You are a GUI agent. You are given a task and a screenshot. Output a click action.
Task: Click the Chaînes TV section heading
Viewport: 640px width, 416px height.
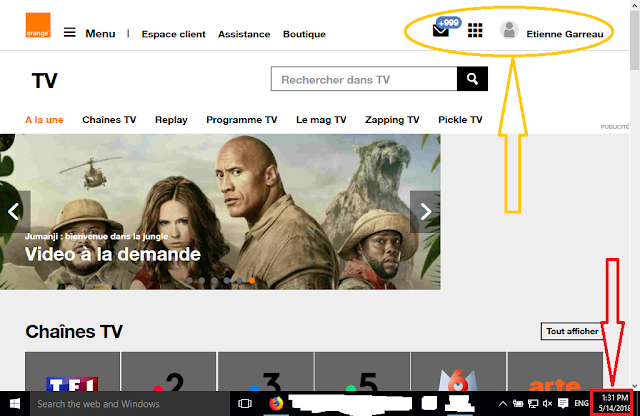point(74,331)
